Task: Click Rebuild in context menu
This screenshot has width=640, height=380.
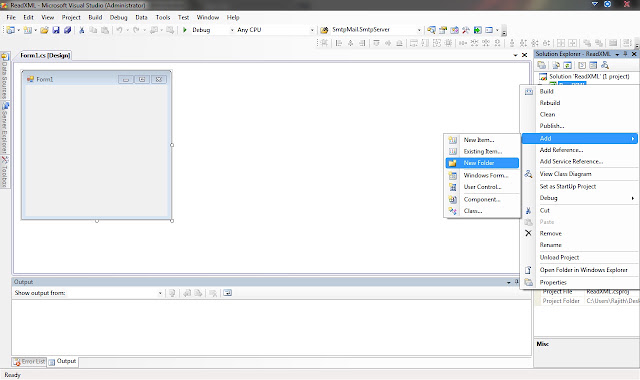Action: pyautogui.click(x=580, y=103)
